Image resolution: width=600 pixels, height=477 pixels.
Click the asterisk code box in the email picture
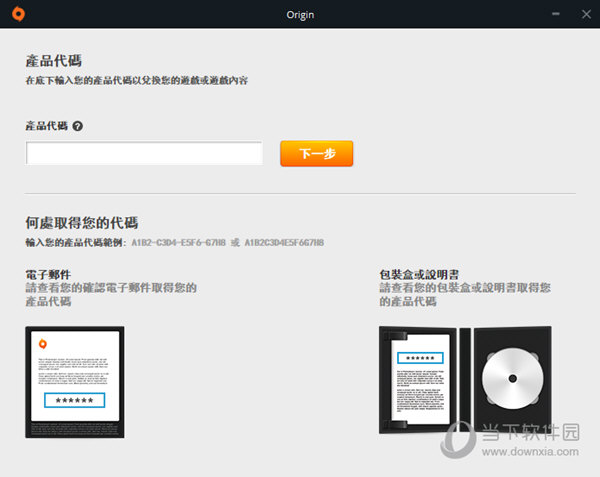click(x=75, y=401)
